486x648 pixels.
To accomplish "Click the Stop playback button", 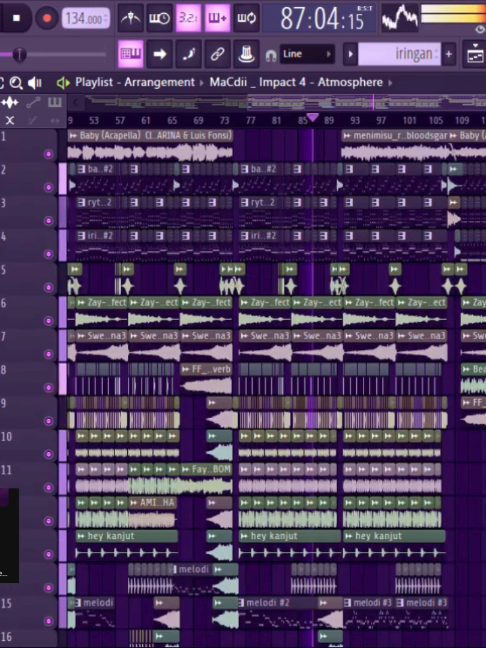I will pyautogui.click(x=17, y=18).
